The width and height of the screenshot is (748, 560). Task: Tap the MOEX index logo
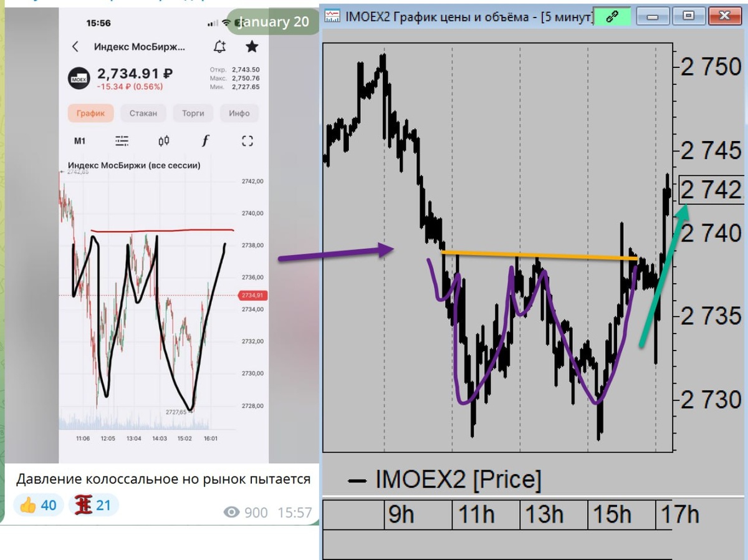79,79
